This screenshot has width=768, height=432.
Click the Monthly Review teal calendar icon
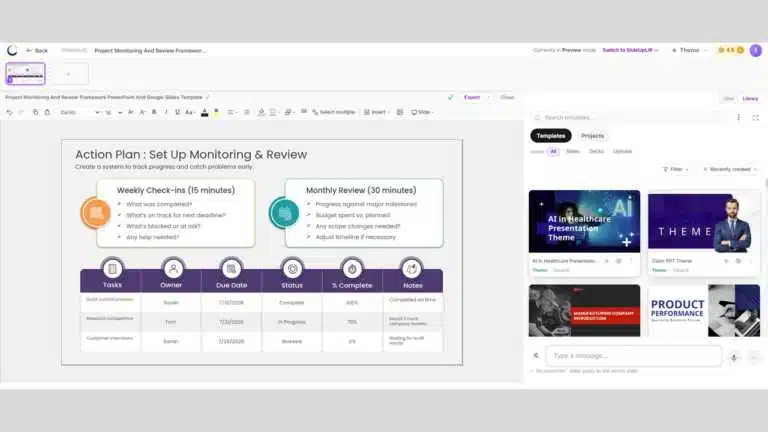284,213
